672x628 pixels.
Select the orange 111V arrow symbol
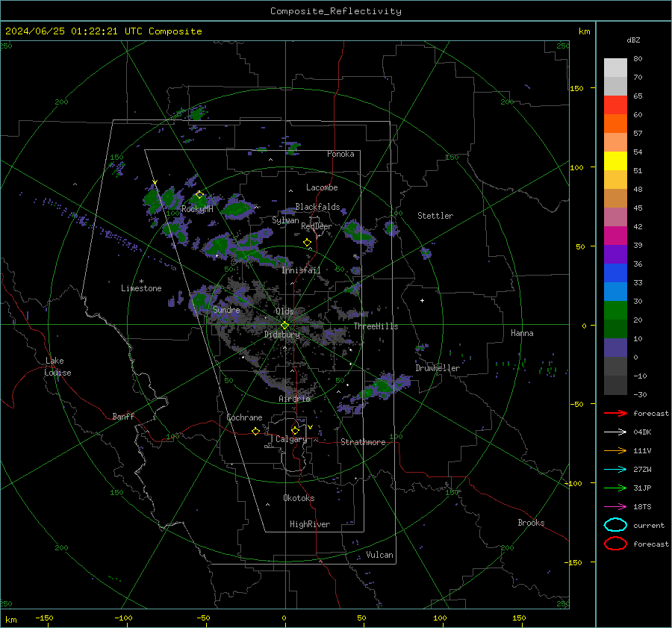click(x=615, y=450)
